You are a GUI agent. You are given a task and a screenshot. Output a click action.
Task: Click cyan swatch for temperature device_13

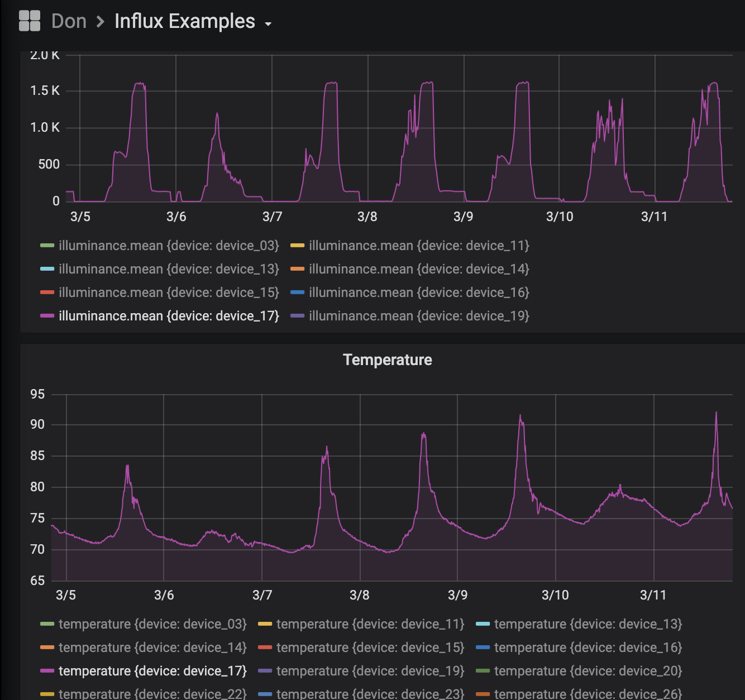[x=483, y=624]
